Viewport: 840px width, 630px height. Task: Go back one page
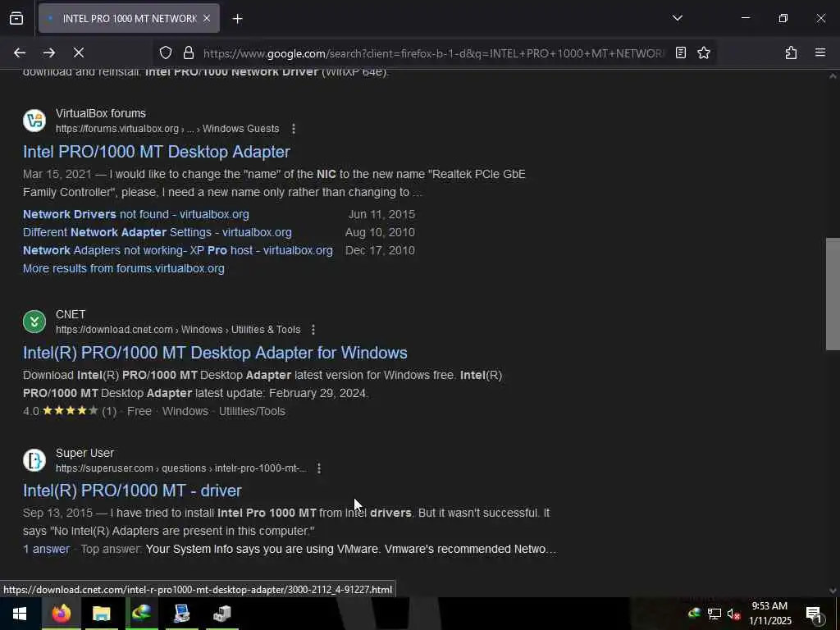click(20, 52)
